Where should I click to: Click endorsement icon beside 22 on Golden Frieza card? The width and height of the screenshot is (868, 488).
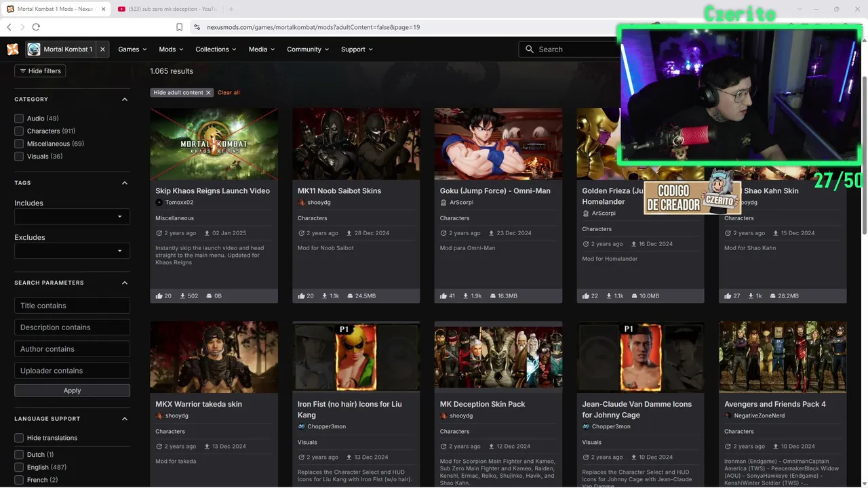[x=587, y=296]
